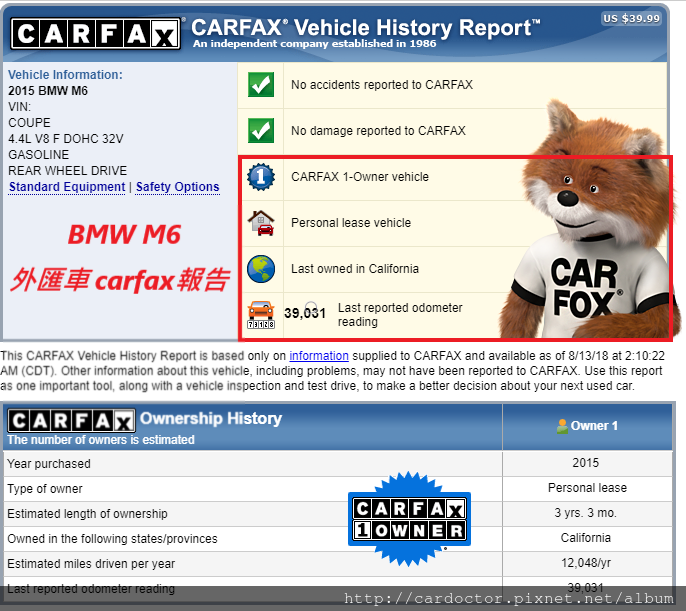Click the house and car personal lease icon

[261, 223]
